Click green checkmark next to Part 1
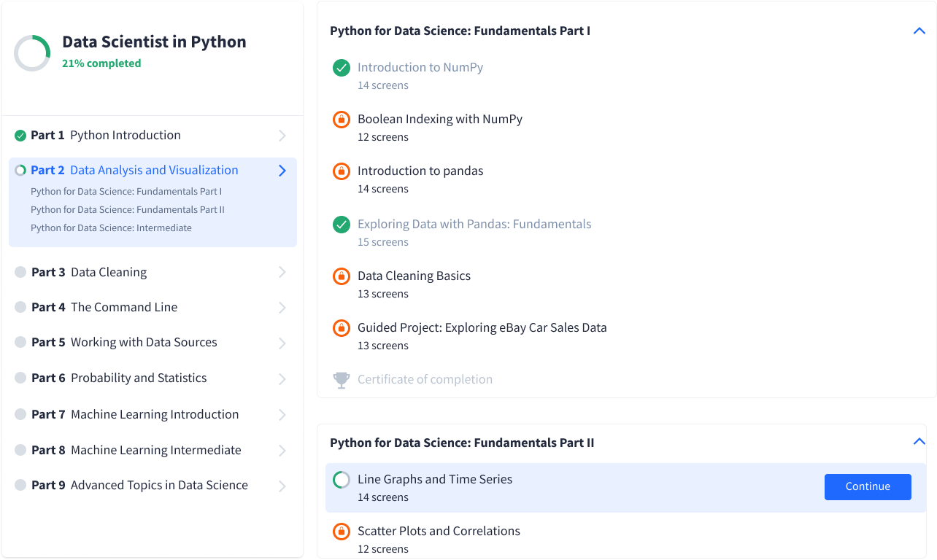The width and height of the screenshot is (937, 560). pos(20,136)
